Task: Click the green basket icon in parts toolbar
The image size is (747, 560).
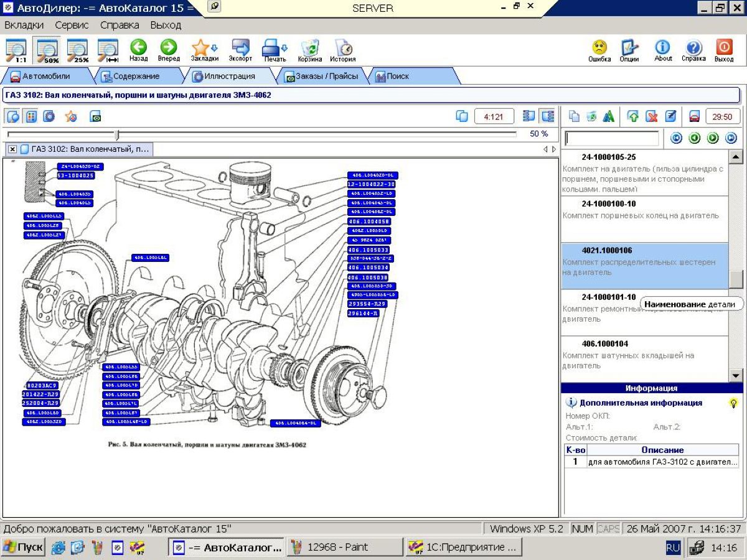Action: pyautogui.click(x=591, y=116)
